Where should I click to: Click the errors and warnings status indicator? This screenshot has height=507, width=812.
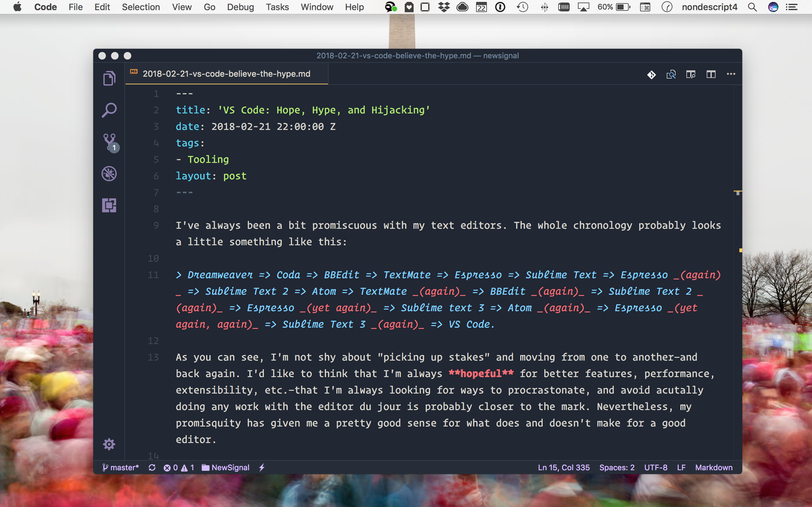pos(179,467)
